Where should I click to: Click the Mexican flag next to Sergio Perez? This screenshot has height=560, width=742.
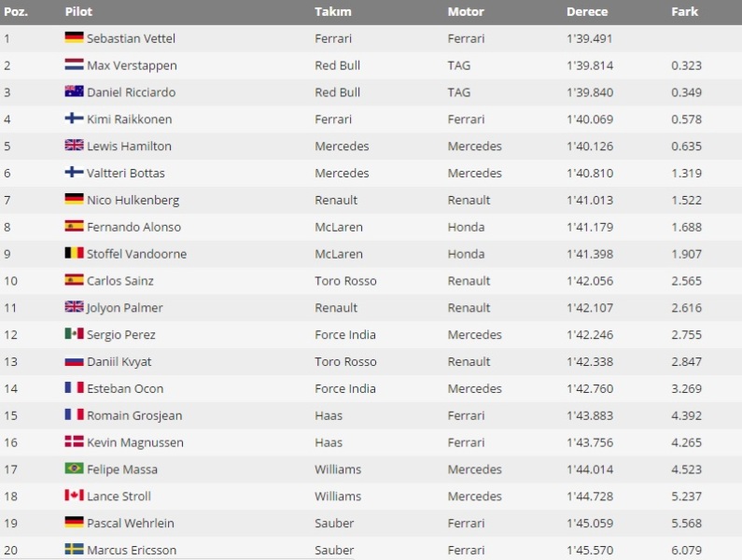[74, 334]
